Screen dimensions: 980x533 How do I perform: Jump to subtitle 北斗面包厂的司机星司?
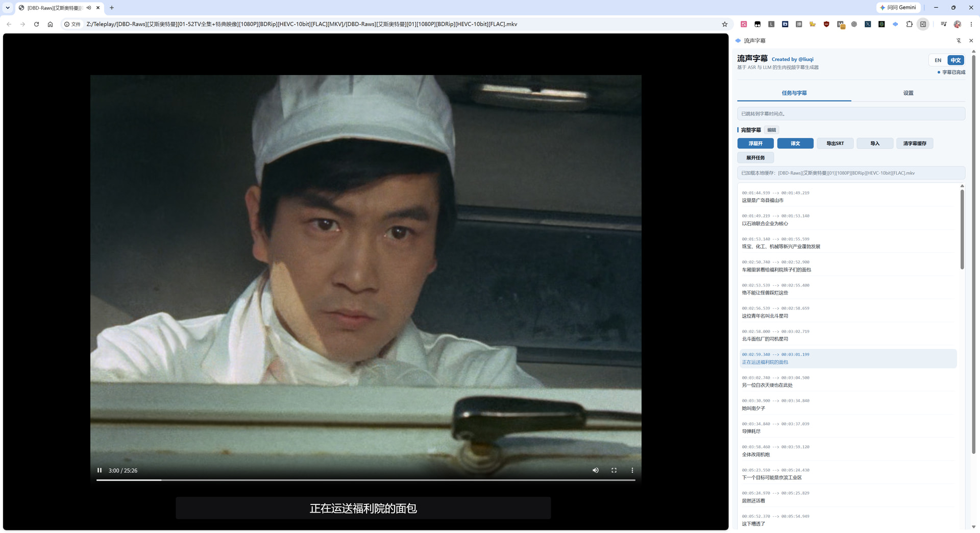[848, 335]
